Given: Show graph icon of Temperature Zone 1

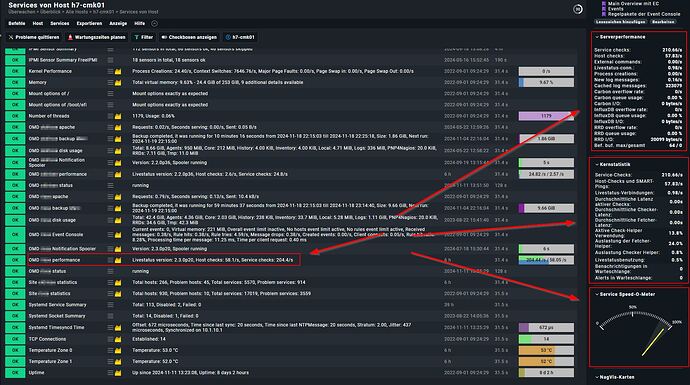Looking at the screenshot, I should pyautogui.click(x=118, y=361).
